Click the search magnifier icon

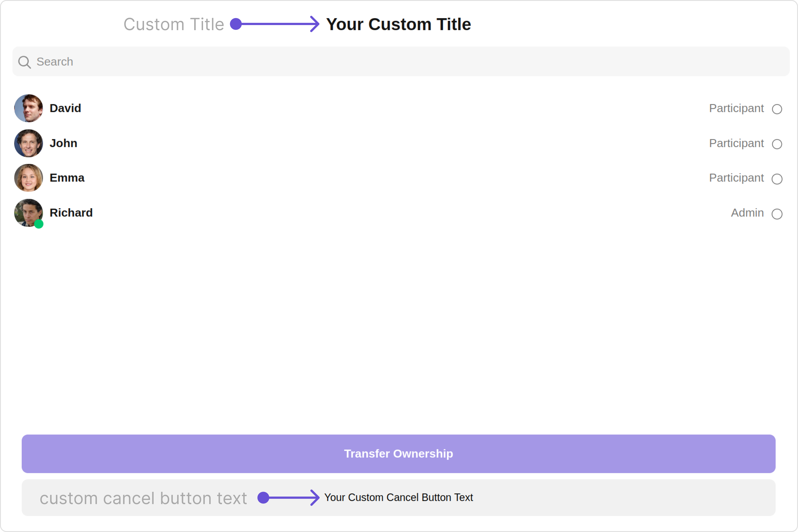[24, 62]
